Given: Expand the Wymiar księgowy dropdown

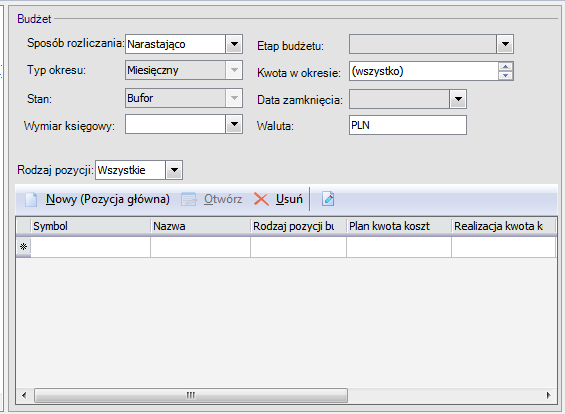Looking at the screenshot, I should point(234,125).
